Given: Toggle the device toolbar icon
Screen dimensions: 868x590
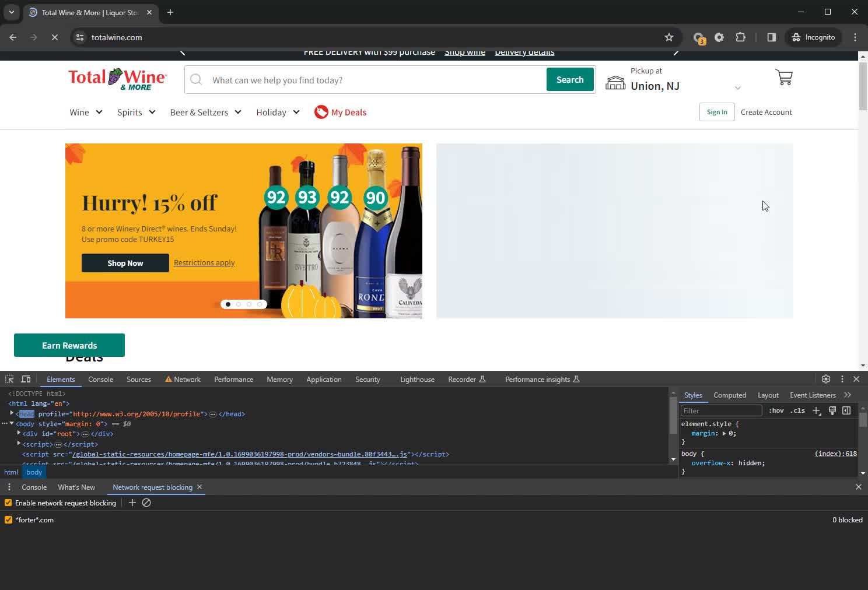Looking at the screenshot, I should [x=26, y=379].
